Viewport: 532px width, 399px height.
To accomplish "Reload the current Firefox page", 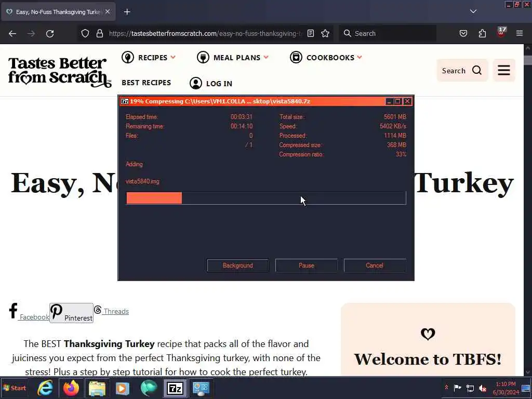I will 50,34.
